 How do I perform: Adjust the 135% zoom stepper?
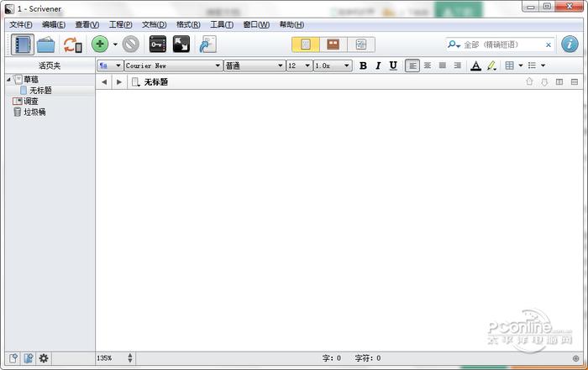click(x=129, y=358)
